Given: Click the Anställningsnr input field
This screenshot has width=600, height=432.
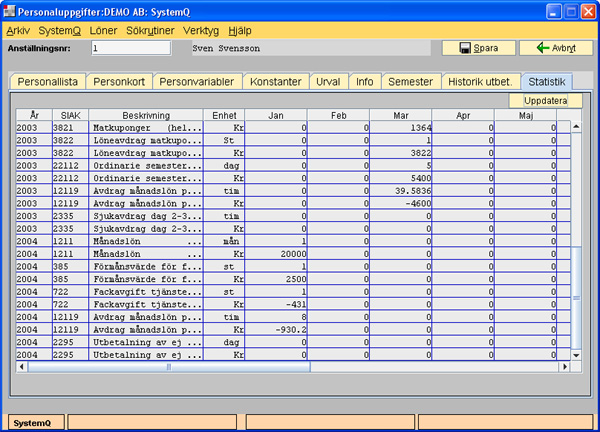Looking at the screenshot, I should [129, 48].
